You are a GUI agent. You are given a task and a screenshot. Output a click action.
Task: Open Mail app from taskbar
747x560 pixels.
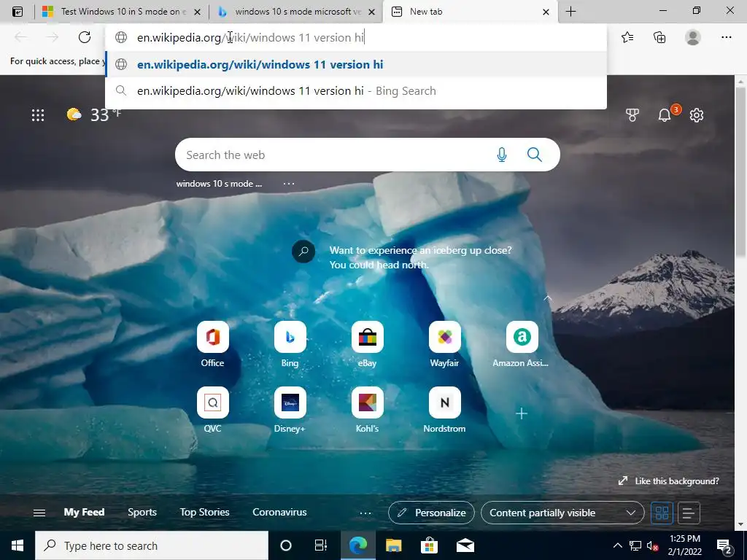pyautogui.click(x=465, y=545)
